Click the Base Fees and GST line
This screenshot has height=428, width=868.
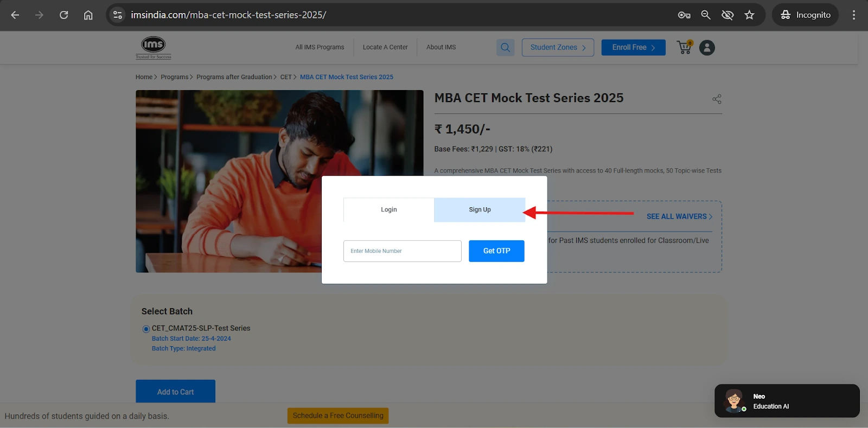click(493, 149)
